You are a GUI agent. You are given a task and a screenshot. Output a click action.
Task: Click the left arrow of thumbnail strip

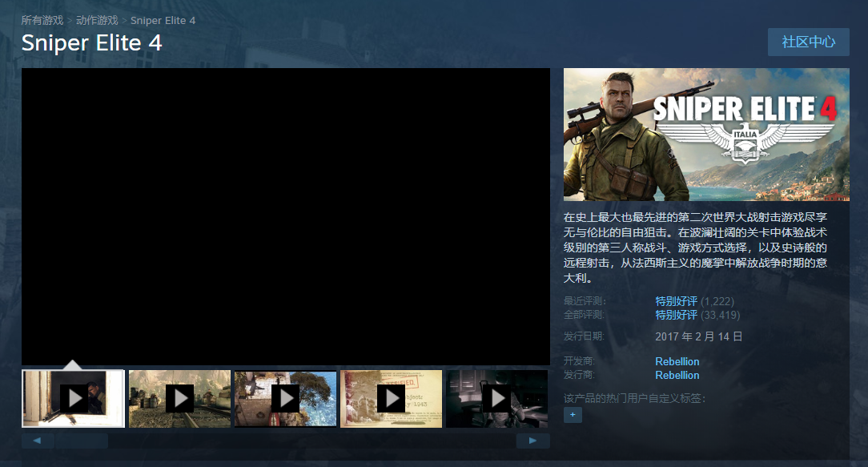pyautogui.click(x=38, y=441)
